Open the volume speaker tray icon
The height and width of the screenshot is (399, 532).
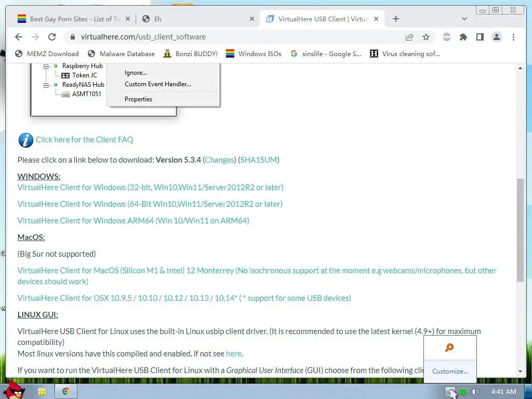475,392
